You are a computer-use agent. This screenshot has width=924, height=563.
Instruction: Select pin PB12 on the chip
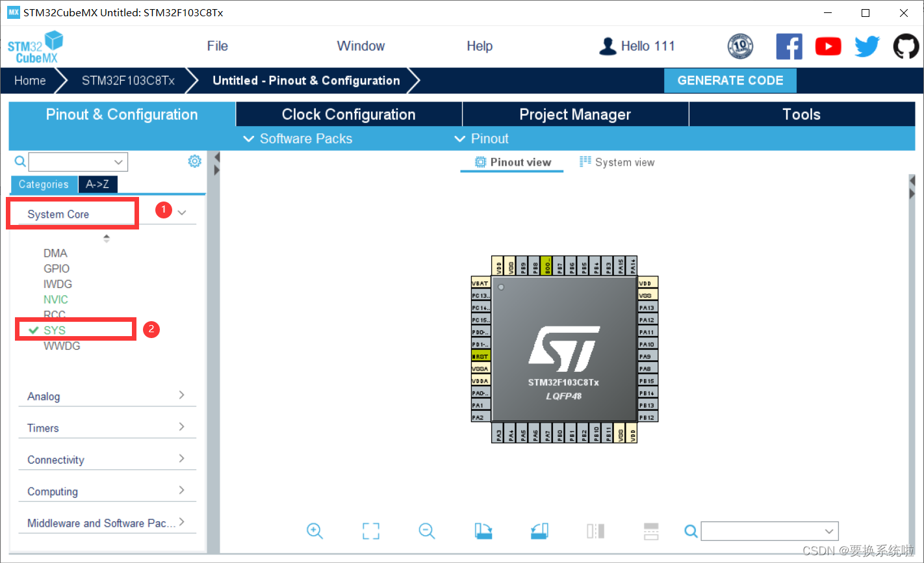pos(648,416)
